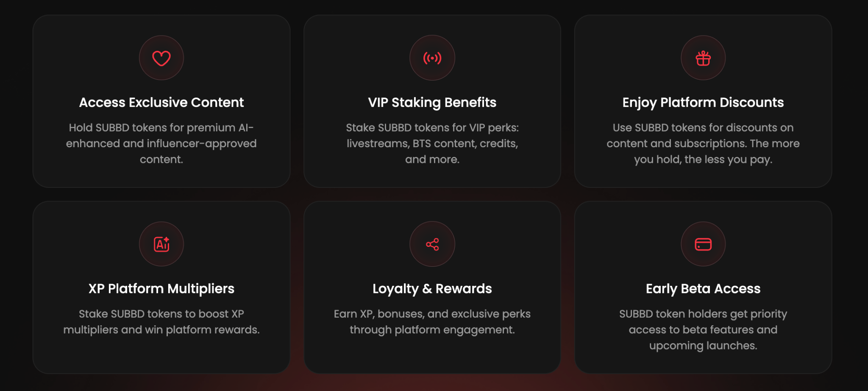Click the gift box icon for Platform Discounts

703,58
